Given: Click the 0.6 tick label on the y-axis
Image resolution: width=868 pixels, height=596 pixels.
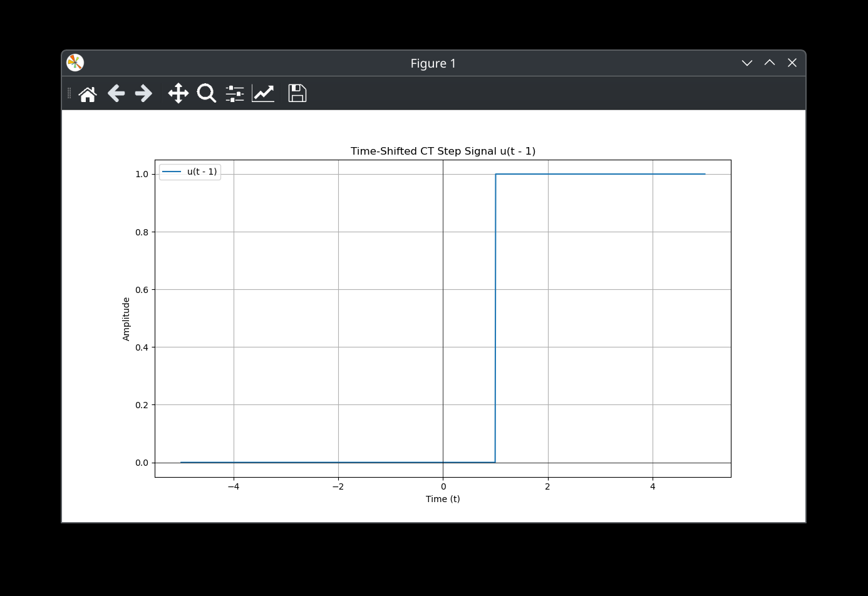Looking at the screenshot, I should click(x=142, y=290).
